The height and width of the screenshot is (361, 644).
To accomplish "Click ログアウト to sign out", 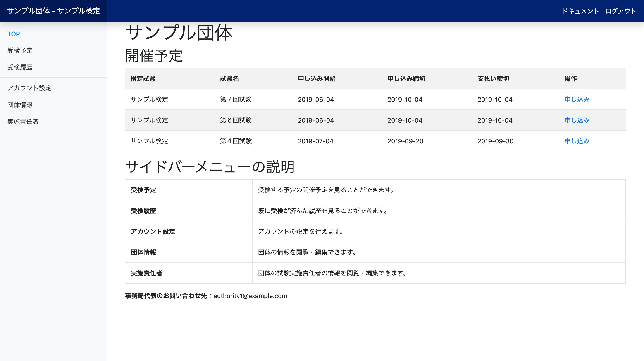I will coord(620,11).
